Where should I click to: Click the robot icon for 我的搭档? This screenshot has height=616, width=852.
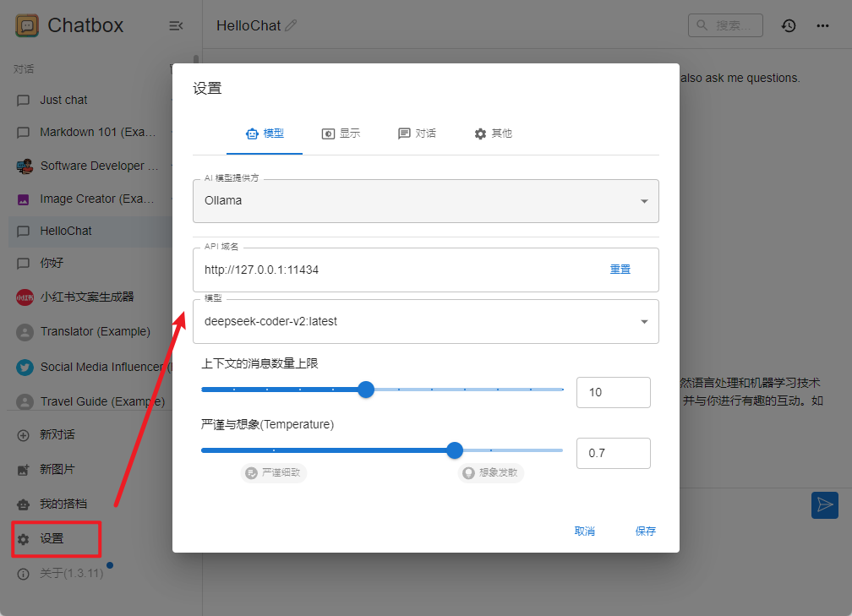(24, 504)
